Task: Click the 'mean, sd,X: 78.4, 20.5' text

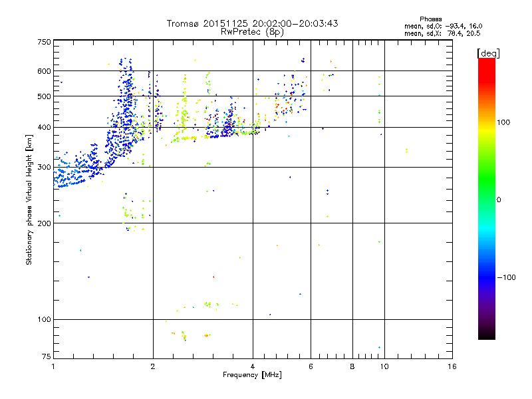Action: point(442,33)
